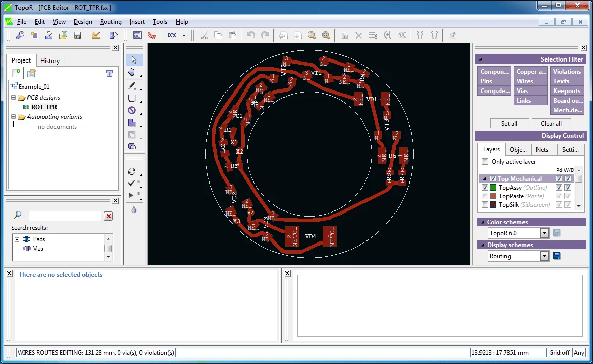Open the Design menu
The width and height of the screenshot is (593, 364).
pos(83,22)
